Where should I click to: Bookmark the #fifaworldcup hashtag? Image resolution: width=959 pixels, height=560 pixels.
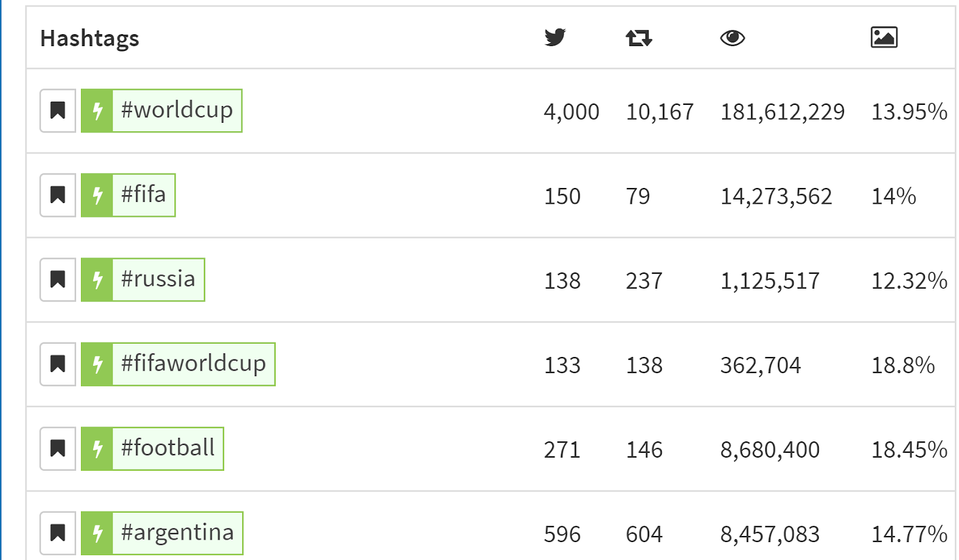[x=58, y=364]
